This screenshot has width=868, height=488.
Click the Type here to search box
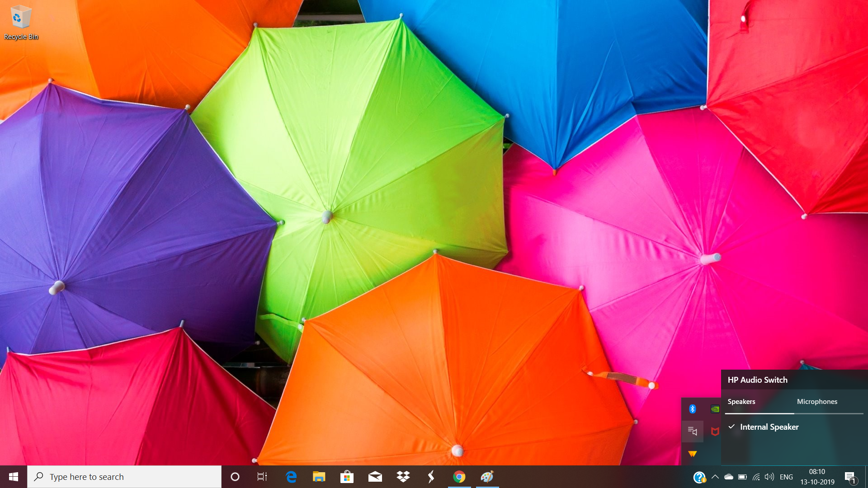click(124, 477)
